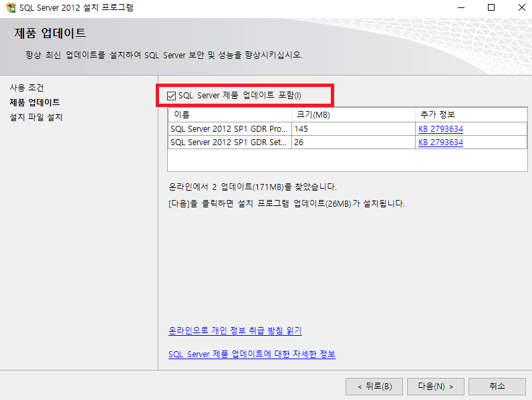Select 설치 파일 설치 step in left sidebar
The height and width of the screenshot is (400, 532).
pos(36,117)
